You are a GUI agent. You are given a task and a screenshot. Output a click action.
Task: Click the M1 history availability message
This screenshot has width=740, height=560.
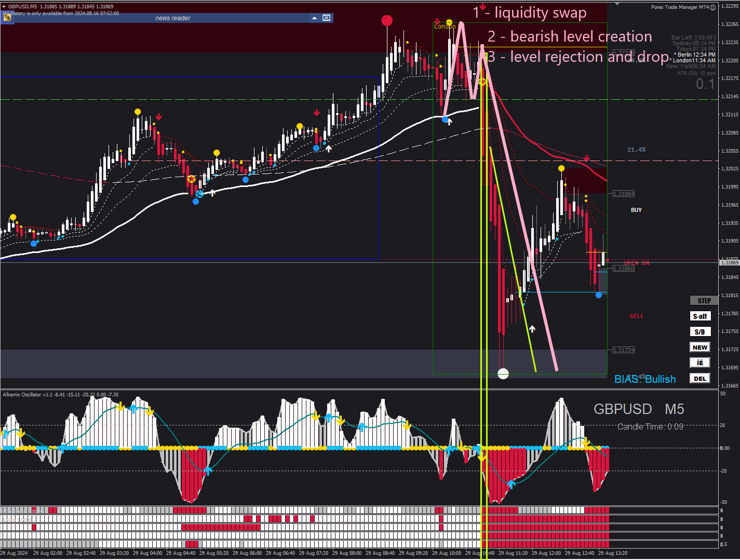tap(61, 14)
